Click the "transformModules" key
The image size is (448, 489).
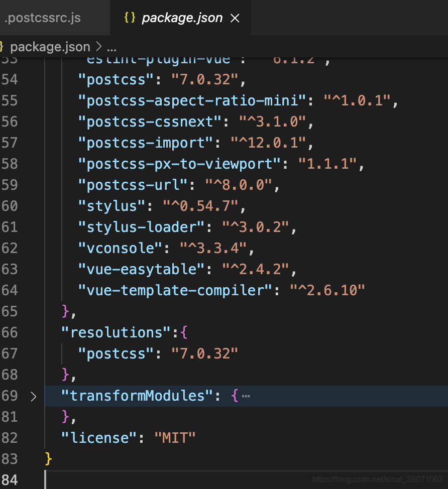click(x=137, y=396)
